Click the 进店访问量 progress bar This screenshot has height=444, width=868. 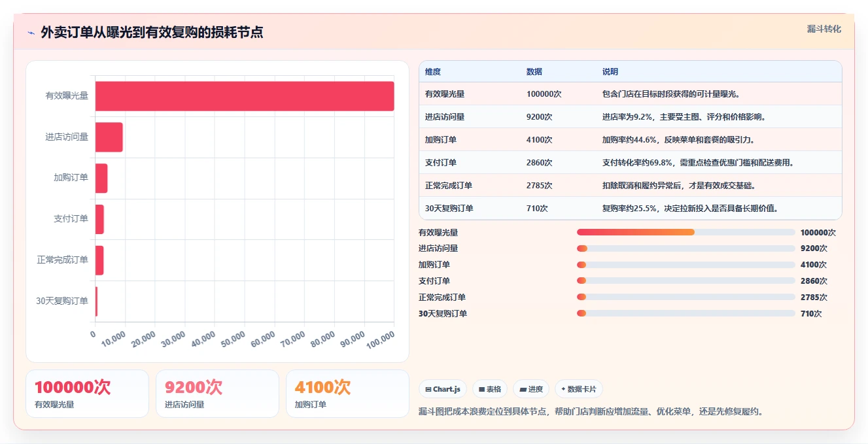(x=686, y=248)
